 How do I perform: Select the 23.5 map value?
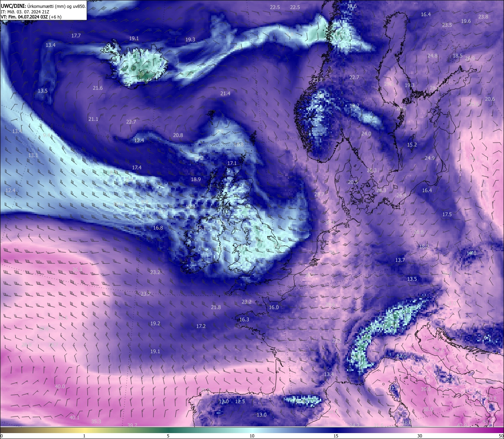tap(447, 25)
